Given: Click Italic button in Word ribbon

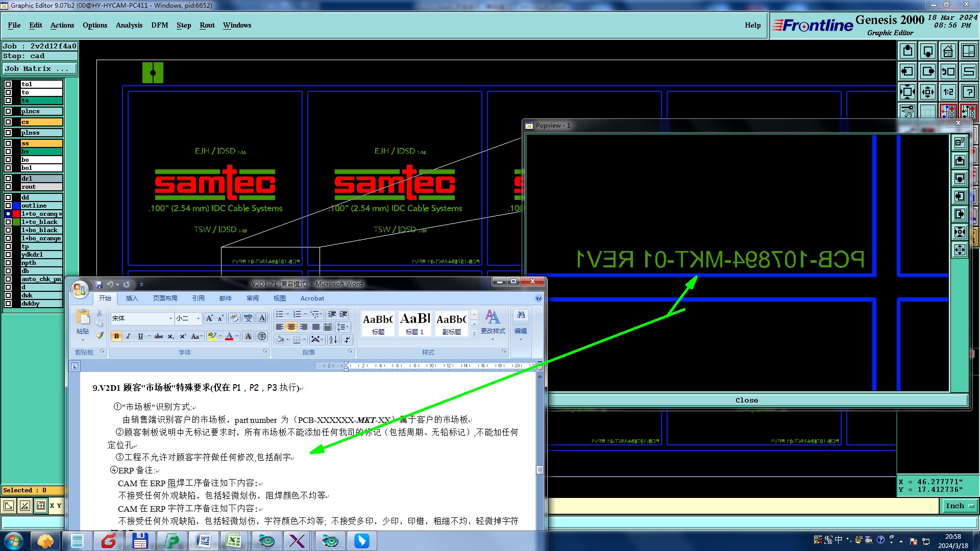Looking at the screenshot, I should (128, 336).
